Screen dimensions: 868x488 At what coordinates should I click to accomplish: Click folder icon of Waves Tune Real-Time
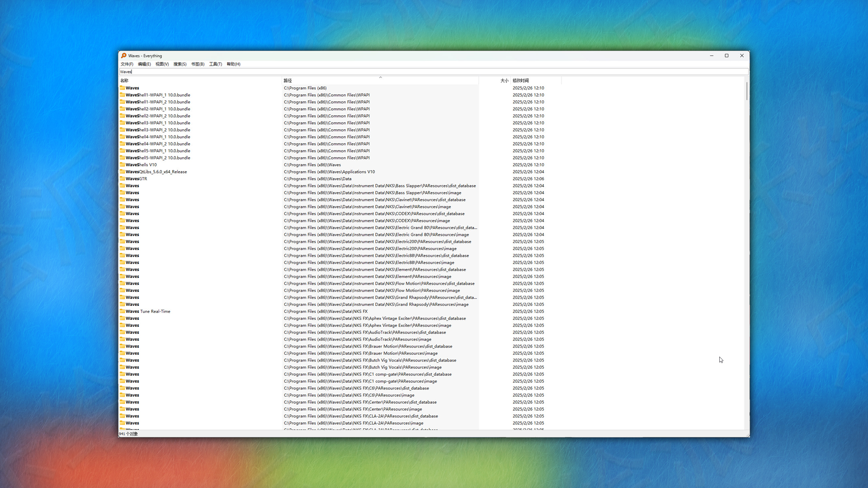[122, 311]
